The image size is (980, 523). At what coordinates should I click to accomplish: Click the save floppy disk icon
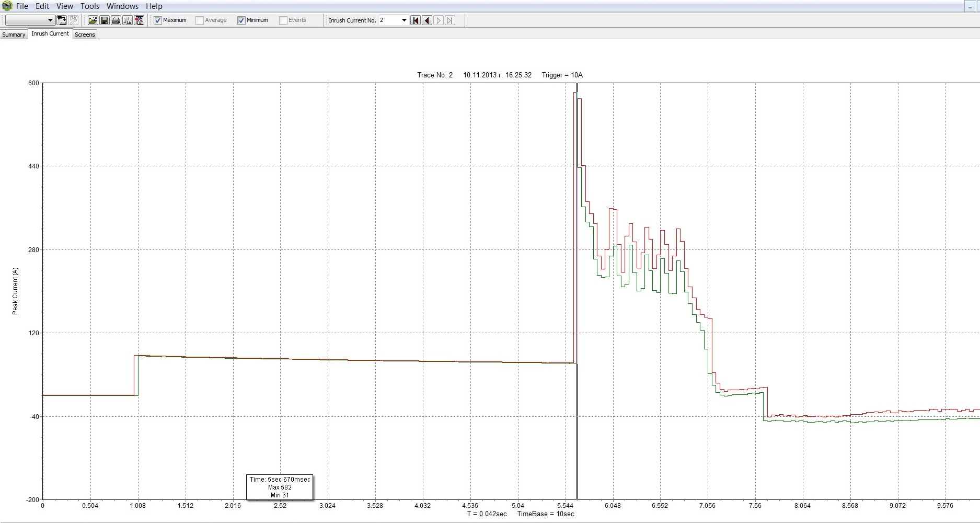(104, 20)
